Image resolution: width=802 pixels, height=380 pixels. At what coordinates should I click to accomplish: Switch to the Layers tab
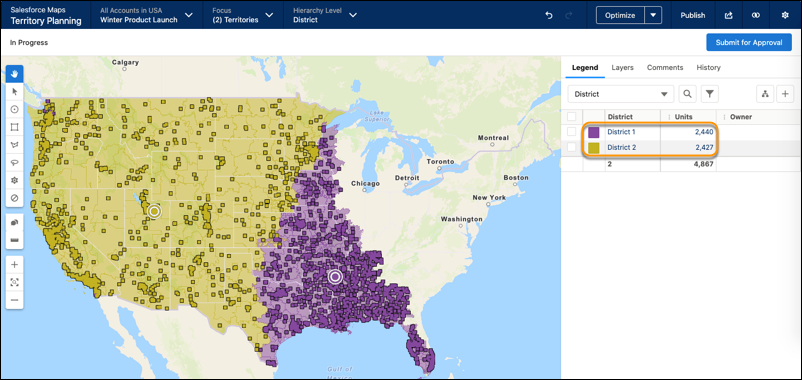tap(622, 68)
